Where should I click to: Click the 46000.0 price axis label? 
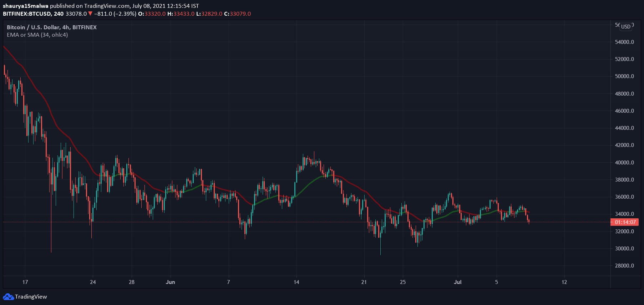624,111
